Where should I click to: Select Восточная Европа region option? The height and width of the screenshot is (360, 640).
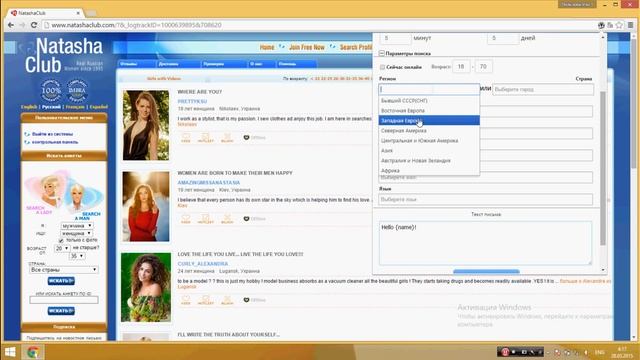tap(429, 111)
